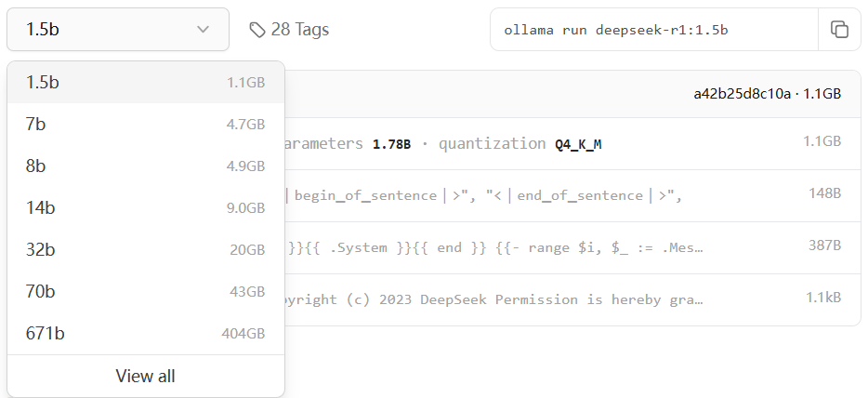Open the model parameters quantization row
The height and width of the screenshot is (398, 868).
558,143
